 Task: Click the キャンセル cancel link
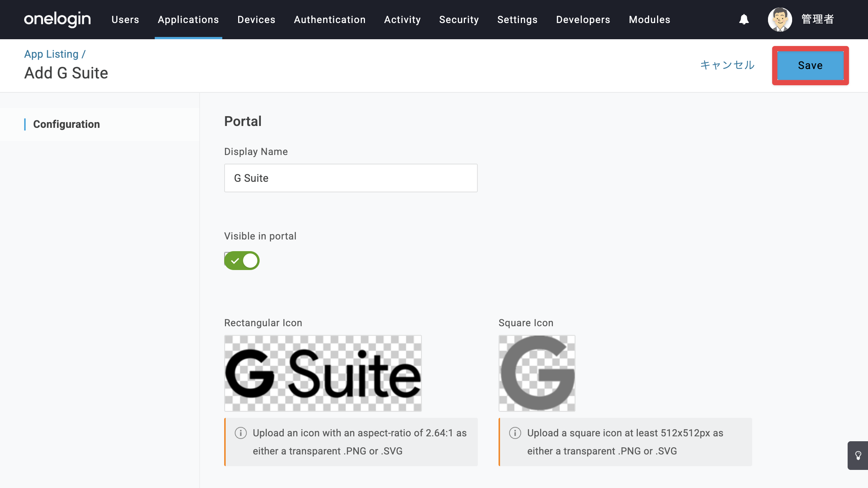(x=727, y=65)
